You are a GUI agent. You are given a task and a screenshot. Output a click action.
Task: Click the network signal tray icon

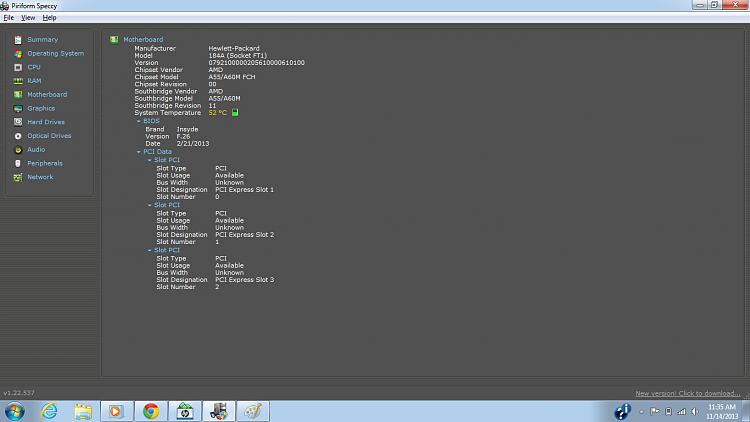click(682, 411)
